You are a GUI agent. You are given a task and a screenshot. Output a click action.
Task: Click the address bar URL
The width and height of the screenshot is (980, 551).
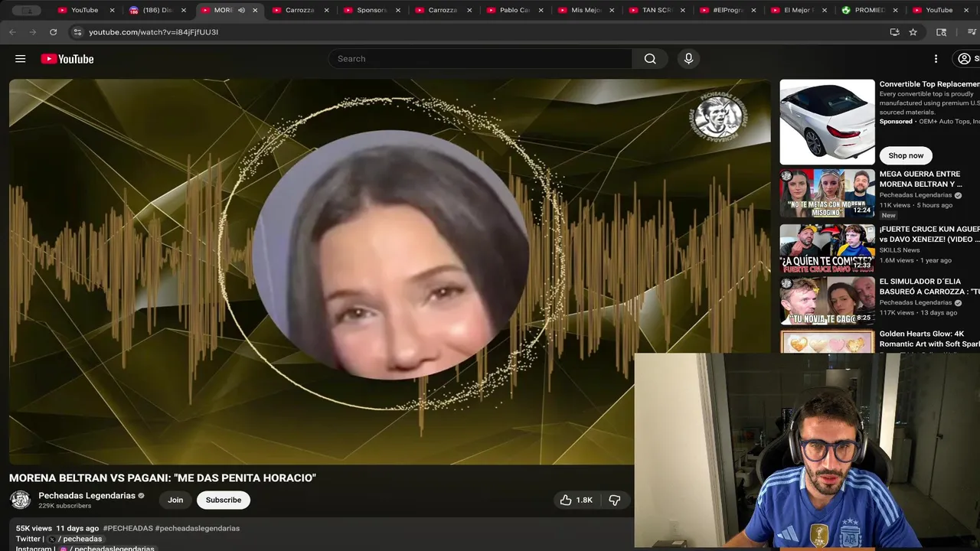pyautogui.click(x=153, y=32)
